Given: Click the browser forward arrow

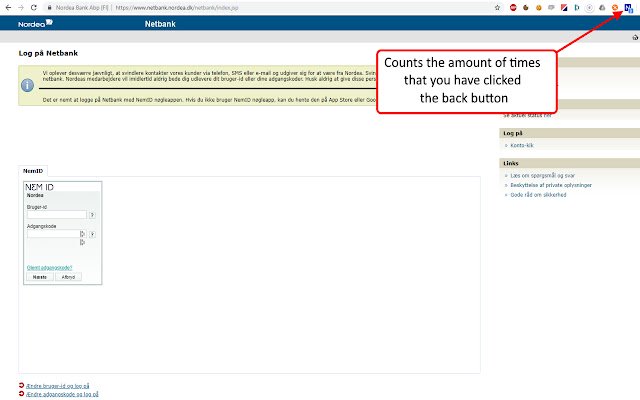Looking at the screenshot, I should 21,7.
